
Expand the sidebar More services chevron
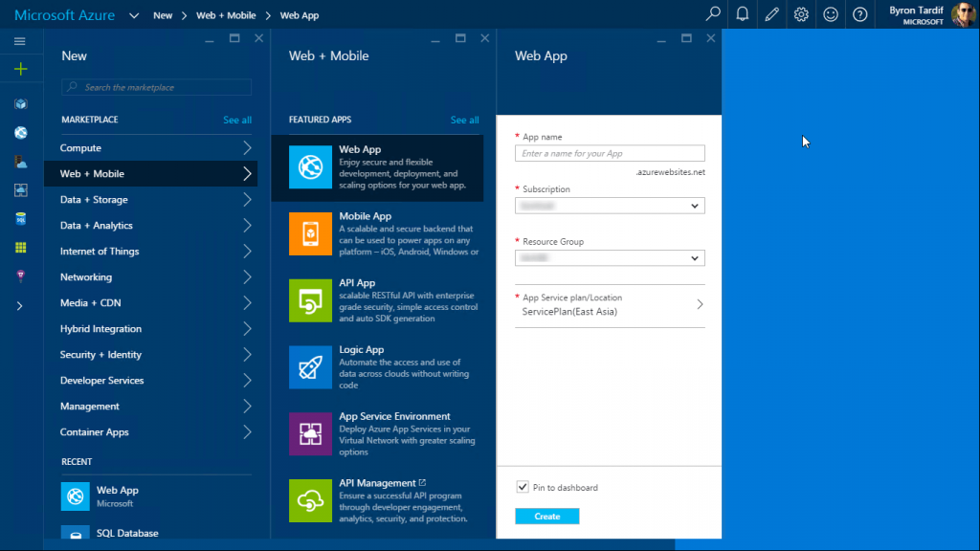point(19,306)
